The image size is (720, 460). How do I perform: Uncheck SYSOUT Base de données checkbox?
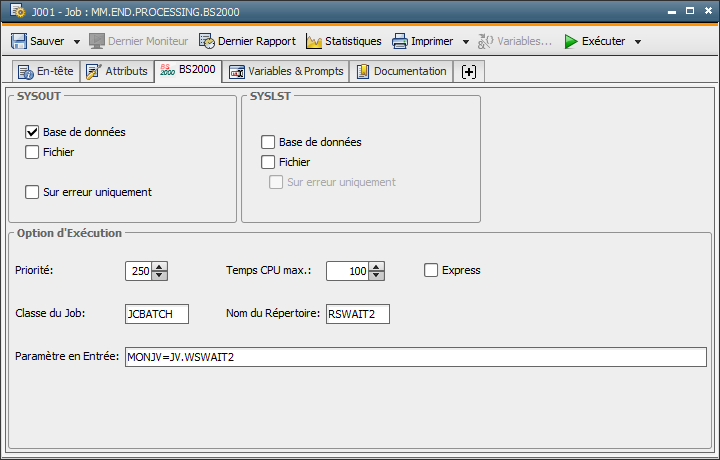coord(32,132)
